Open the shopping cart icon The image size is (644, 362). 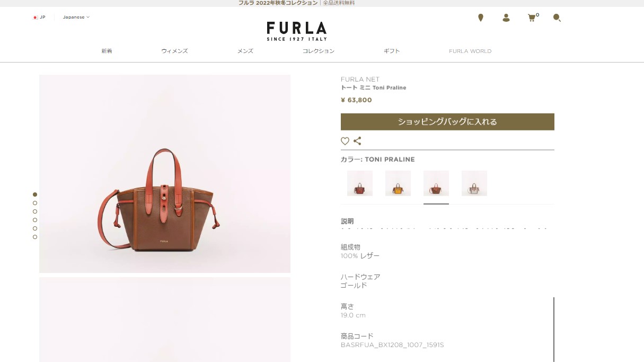(532, 17)
